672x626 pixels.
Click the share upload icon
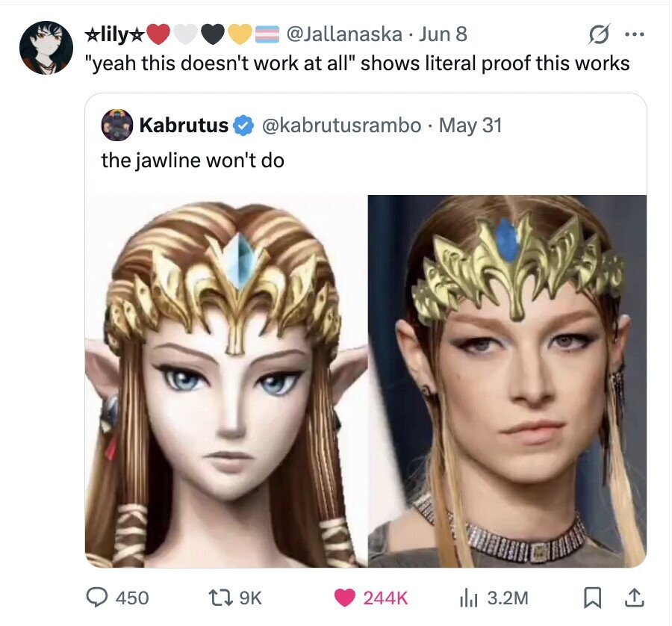[635, 598]
